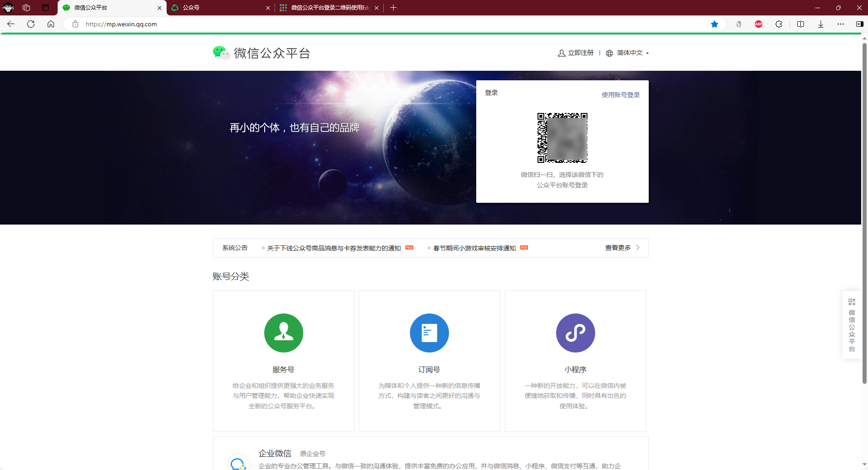Open split screen view
Screen dimensions: 868x470
pos(800,24)
